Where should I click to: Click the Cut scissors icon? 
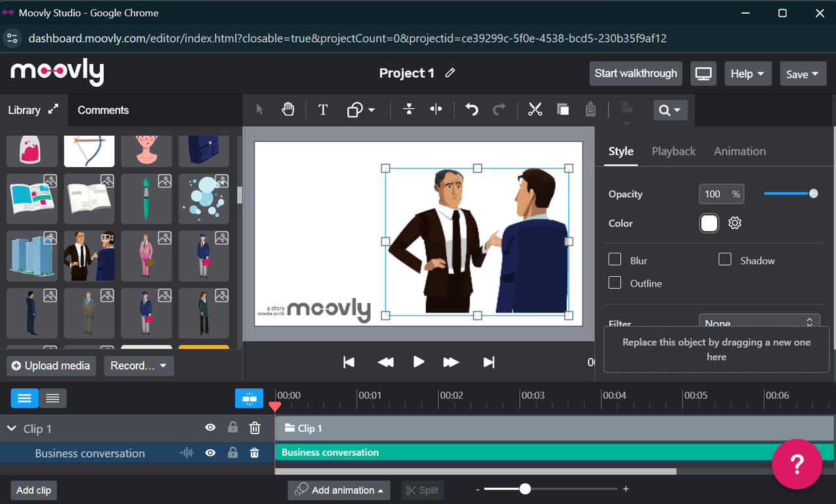tap(535, 109)
